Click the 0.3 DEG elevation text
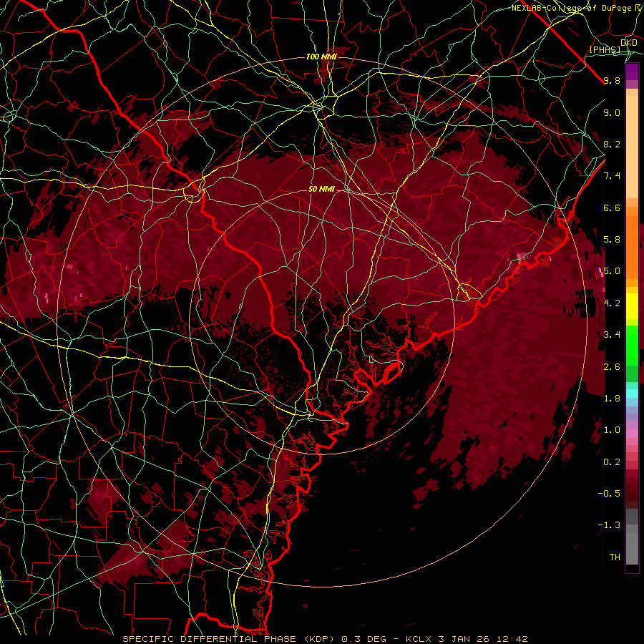Viewport: 644px width, 644px height. click(364, 639)
